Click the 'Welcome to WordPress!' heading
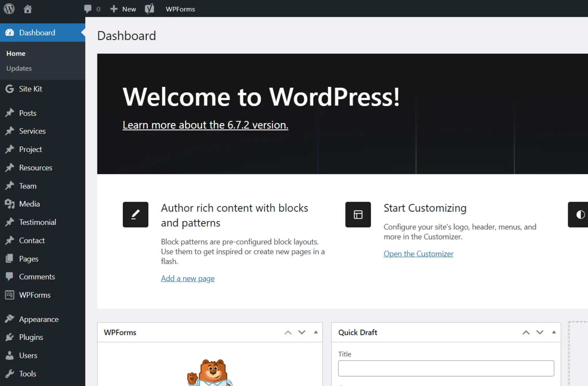588x386 pixels. (x=261, y=97)
